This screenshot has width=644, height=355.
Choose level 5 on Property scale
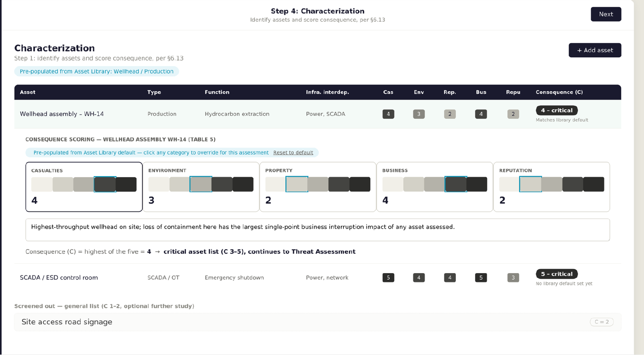[360, 184]
